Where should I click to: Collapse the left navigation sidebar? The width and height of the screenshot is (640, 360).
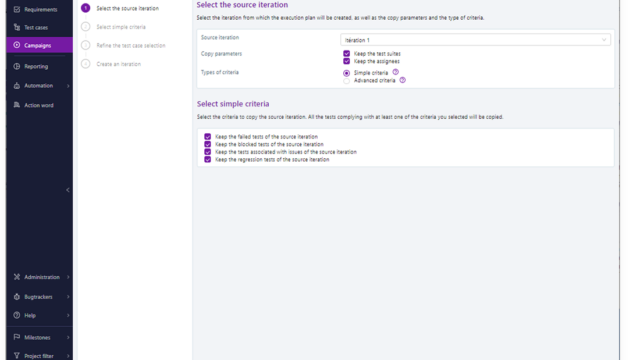point(68,190)
